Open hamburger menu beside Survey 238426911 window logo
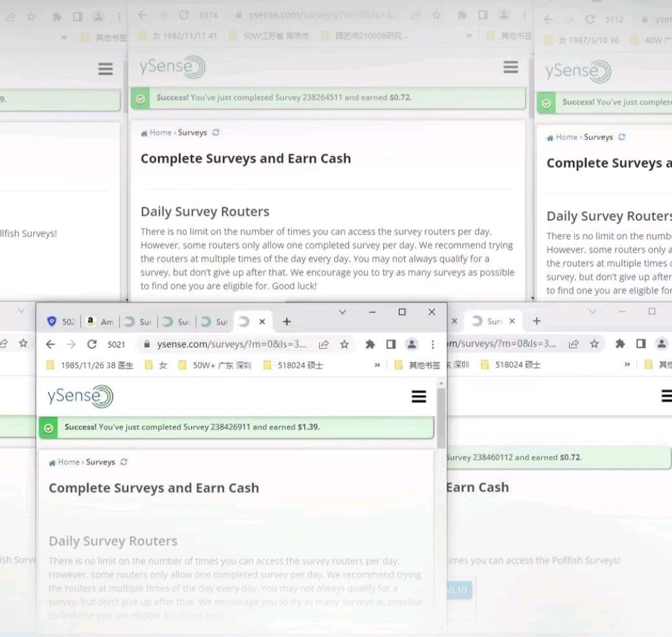672x637 pixels. tap(419, 397)
